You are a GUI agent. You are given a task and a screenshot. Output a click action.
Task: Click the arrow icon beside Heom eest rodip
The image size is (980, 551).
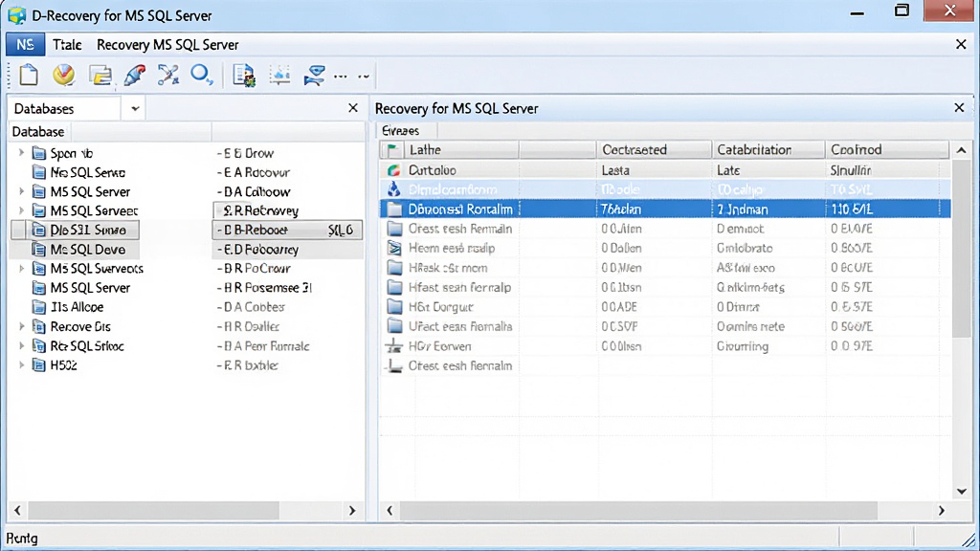pos(394,248)
